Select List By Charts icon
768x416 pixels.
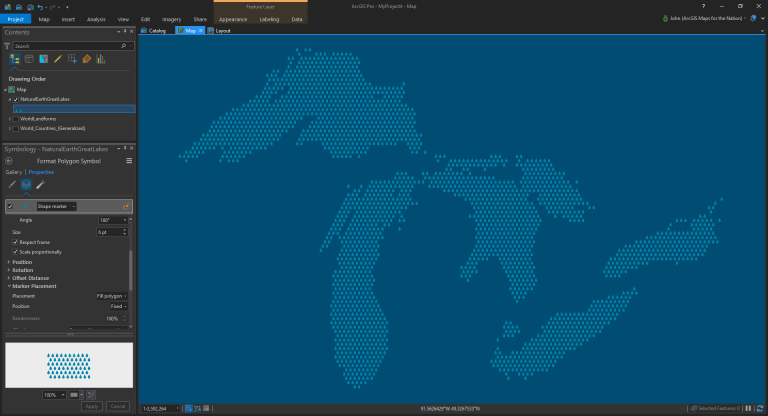(x=101, y=59)
